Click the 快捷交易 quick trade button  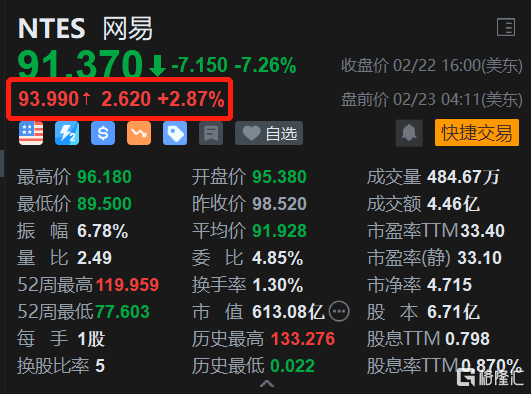click(477, 132)
